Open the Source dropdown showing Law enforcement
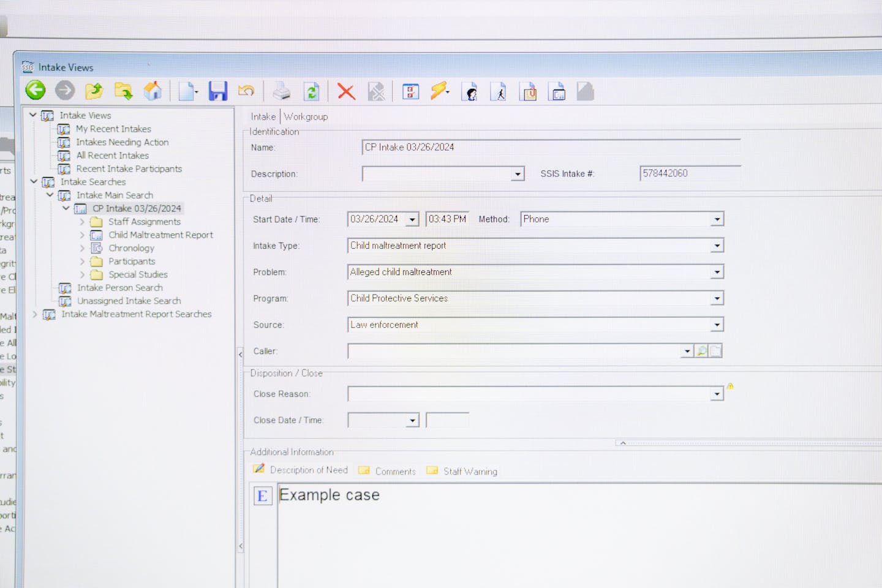The height and width of the screenshot is (588, 882). (x=717, y=325)
